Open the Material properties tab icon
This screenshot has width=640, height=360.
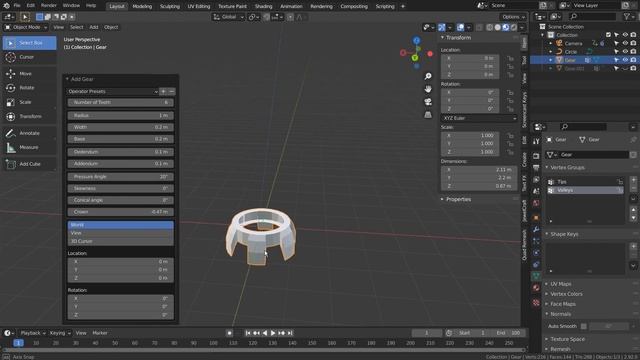536,288
